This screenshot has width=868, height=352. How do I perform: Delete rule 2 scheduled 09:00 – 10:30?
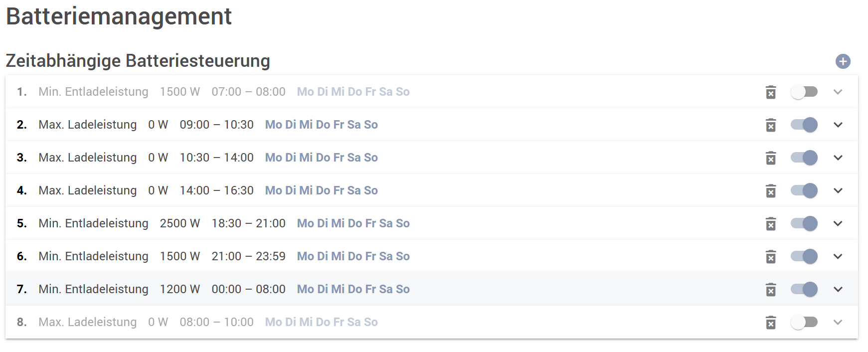[771, 125]
